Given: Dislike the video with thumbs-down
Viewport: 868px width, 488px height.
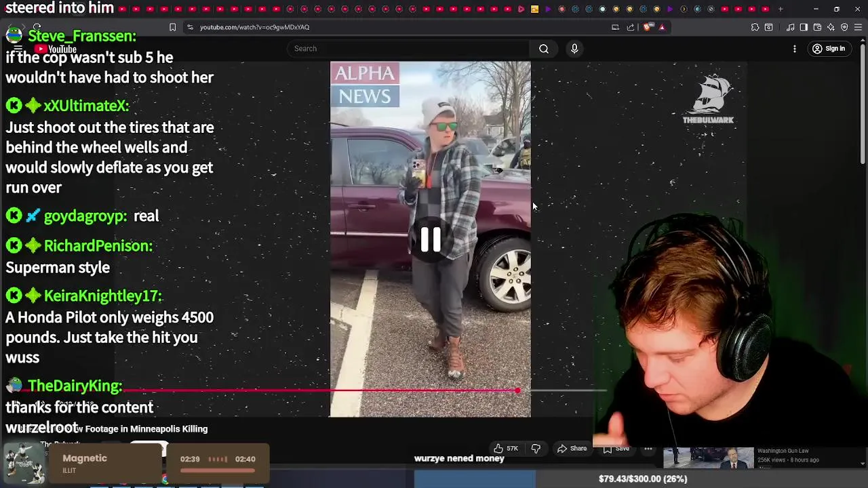Looking at the screenshot, I should click(536, 449).
